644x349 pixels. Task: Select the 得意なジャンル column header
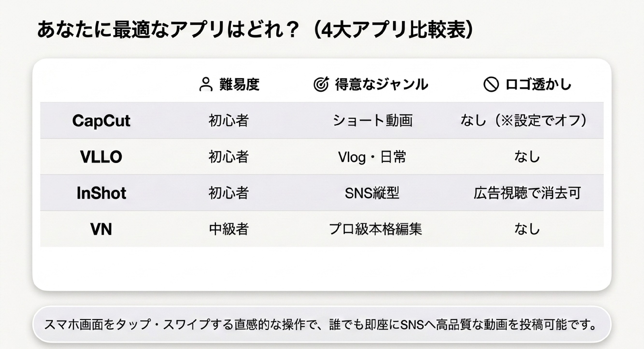tap(382, 84)
